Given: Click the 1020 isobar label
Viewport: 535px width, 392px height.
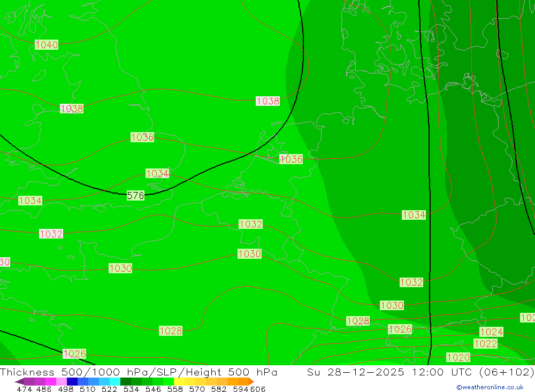Looking at the screenshot, I should 458,357.
